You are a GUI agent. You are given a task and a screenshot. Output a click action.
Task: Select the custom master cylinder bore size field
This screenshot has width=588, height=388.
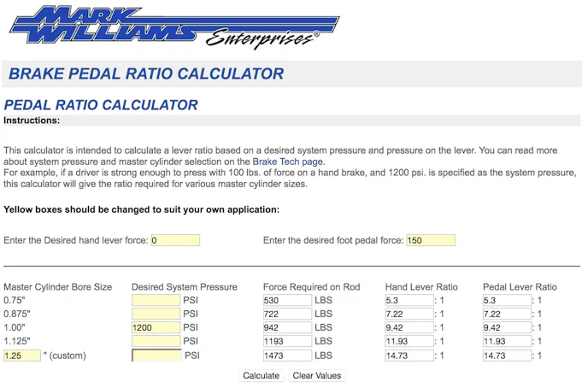click(x=22, y=356)
